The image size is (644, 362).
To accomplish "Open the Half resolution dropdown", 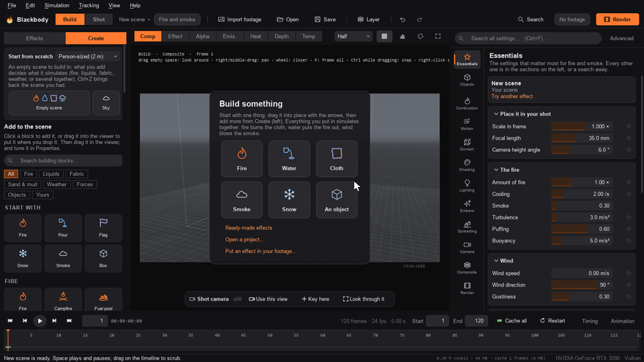I will click(353, 36).
